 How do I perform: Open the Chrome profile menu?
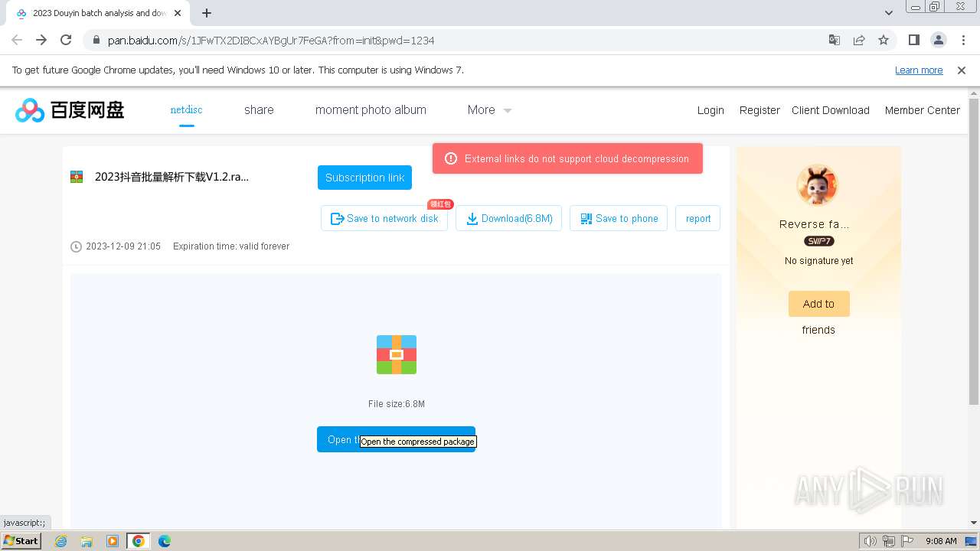point(939,40)
